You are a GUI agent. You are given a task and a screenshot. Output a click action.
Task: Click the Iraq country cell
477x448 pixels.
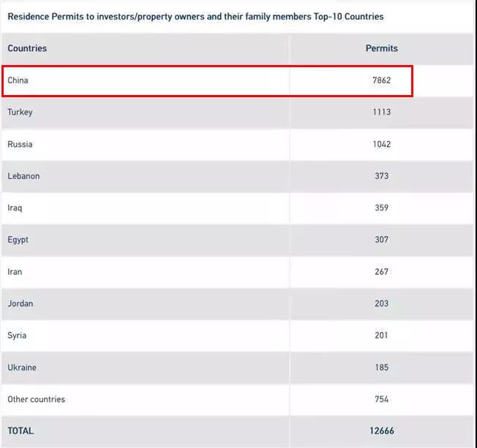tap(15, 208)
